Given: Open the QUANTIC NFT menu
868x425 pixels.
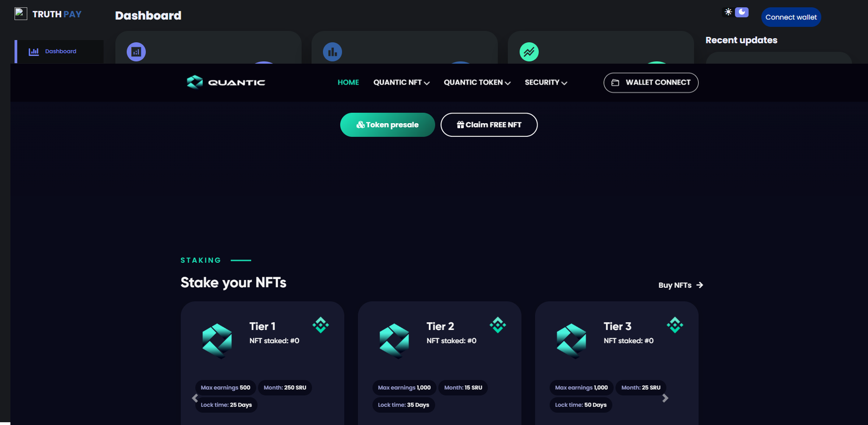Looking at the screenshot, I should pos(401,83).
